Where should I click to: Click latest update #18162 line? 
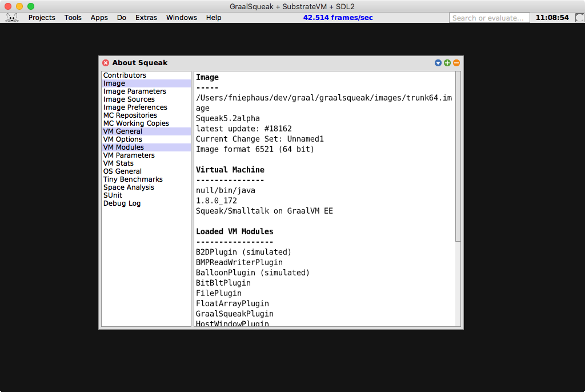(243, 129)
